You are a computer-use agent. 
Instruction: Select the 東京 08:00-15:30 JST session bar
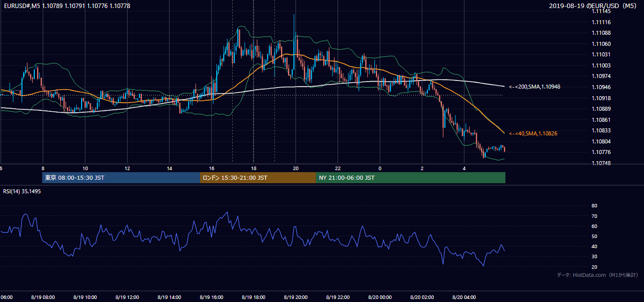(121, 178)
